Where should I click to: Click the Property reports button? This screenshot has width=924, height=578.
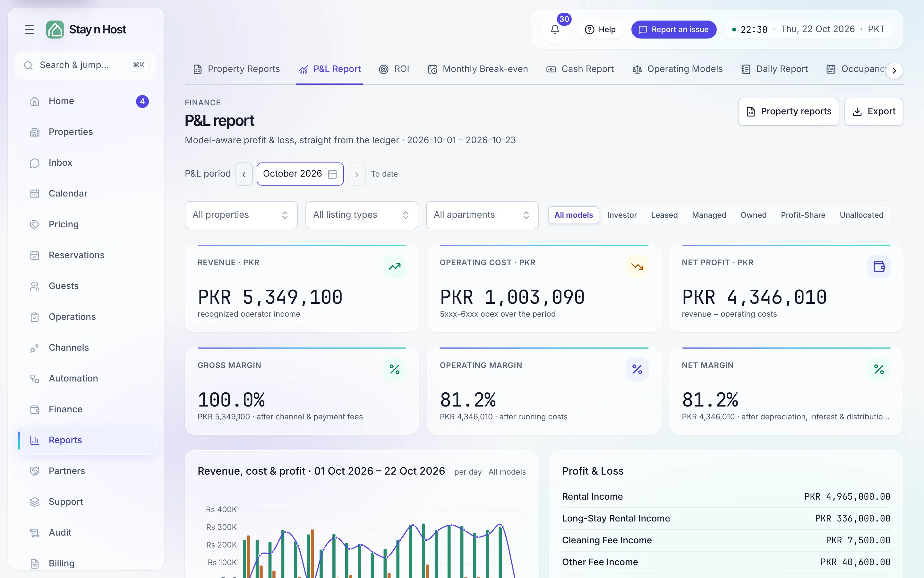788,112
